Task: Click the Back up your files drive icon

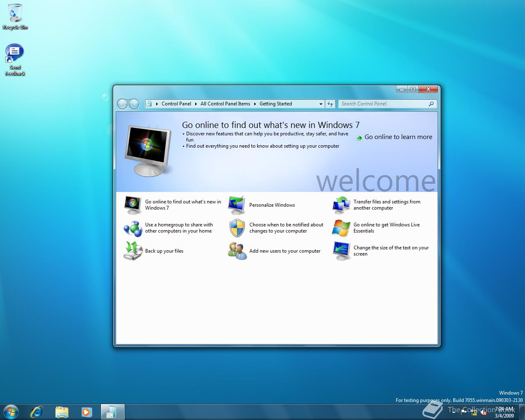Action: point(133,251)
